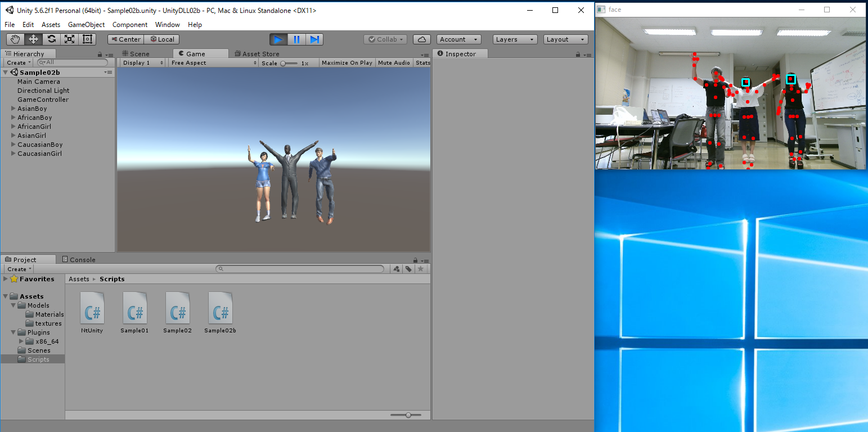Select the Rect Transform tool

tap(87, 39)
